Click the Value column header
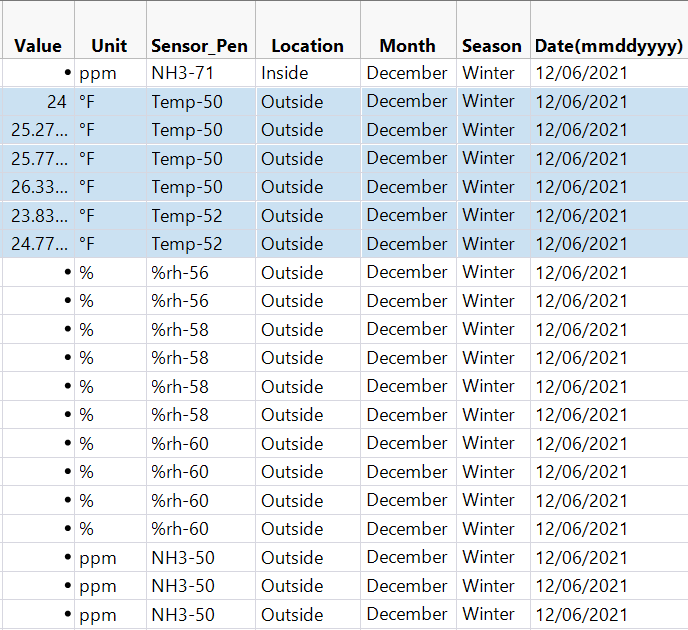 pyautogui.click(x=38, y=46)
